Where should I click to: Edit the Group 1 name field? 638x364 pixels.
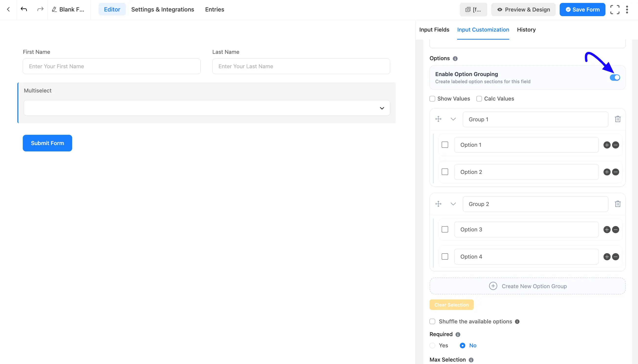coord(535,119)
